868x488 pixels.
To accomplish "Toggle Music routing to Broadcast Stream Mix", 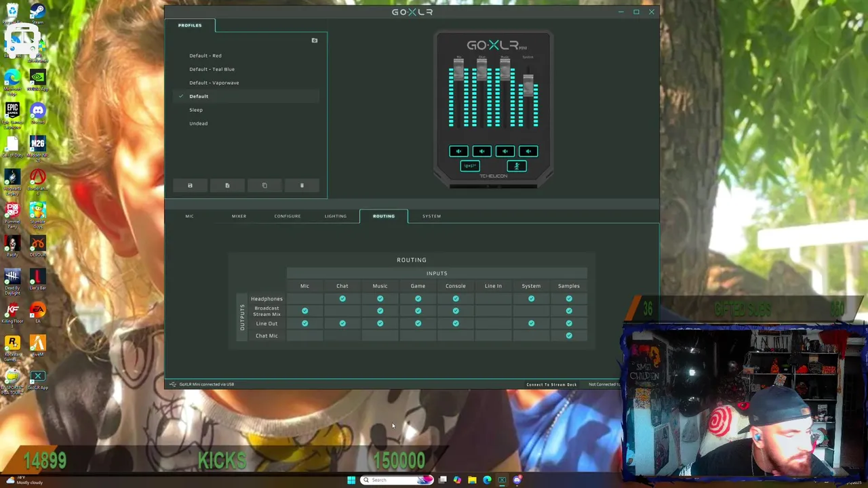I will click(x=380, y=311).
